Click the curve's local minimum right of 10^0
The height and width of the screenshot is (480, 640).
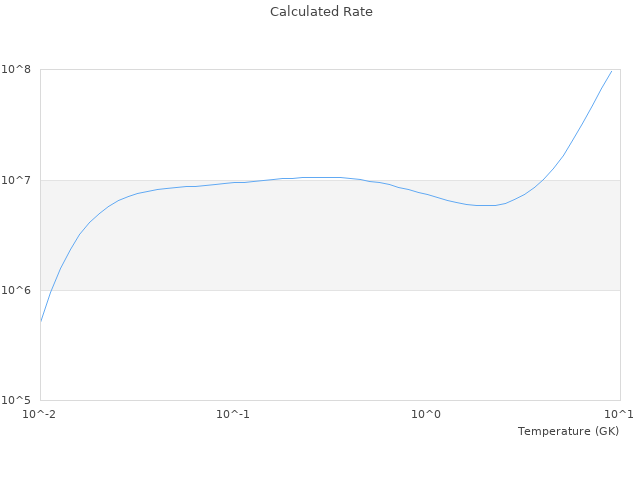coord(486,205)
